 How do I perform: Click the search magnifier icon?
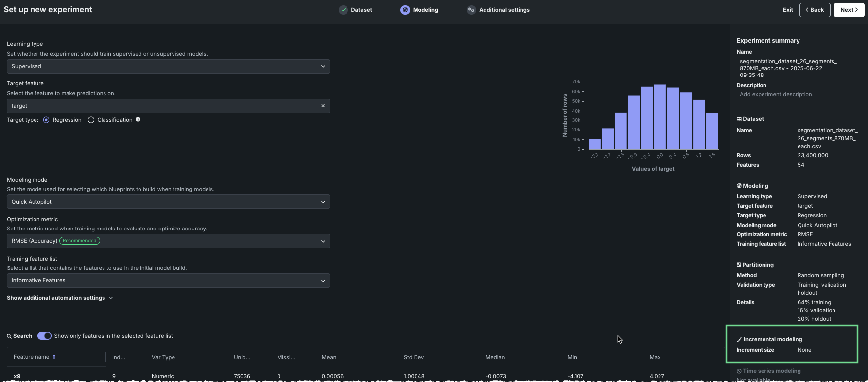coord(9,336)
